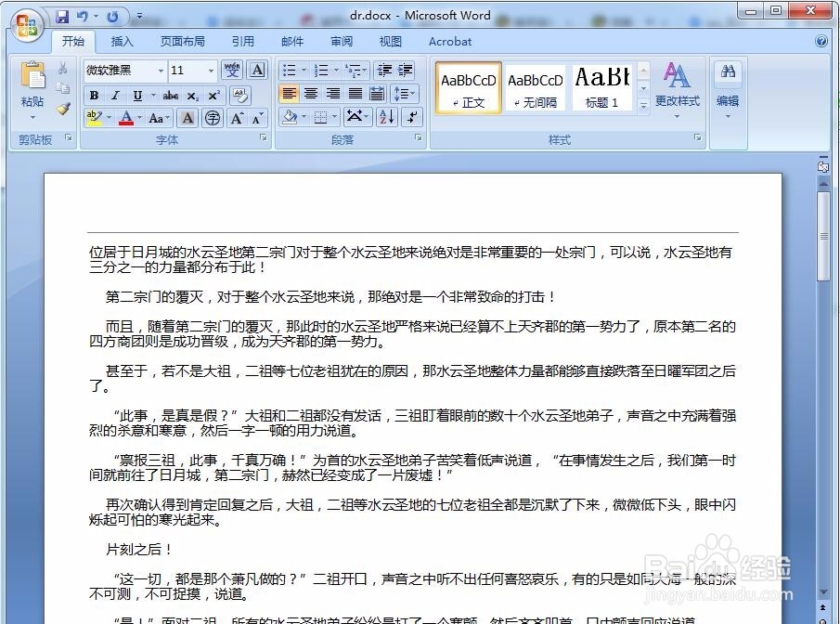Select the 正文 Normal style
The image size is (840, 624).
(468, 88)
